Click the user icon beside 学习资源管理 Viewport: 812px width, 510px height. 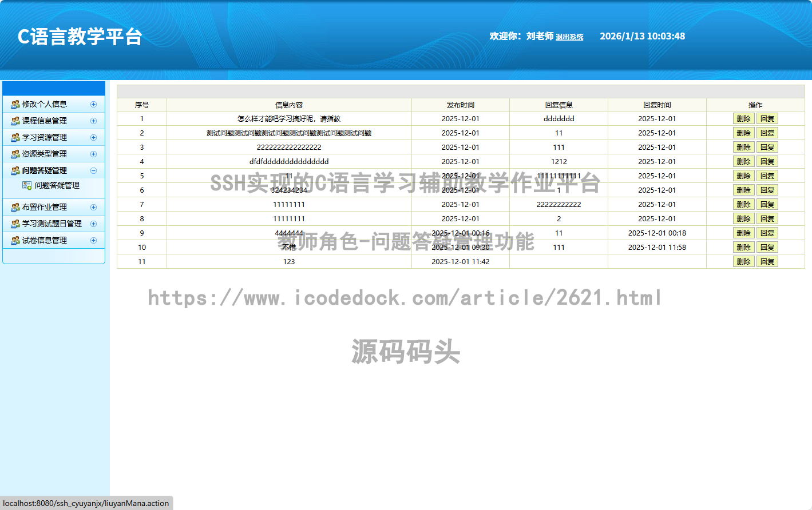click(x=15, y=138)
